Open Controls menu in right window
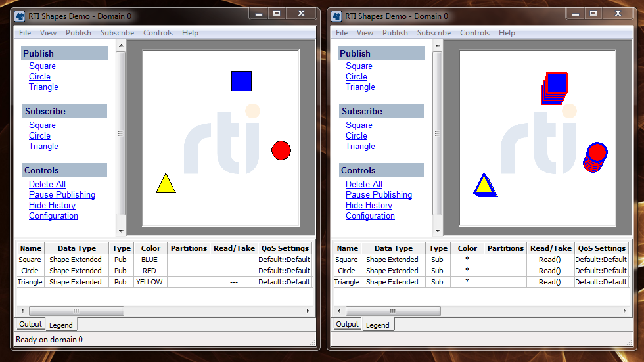The height and width of the screenshot is (362, 644). (x=474, y=33)
